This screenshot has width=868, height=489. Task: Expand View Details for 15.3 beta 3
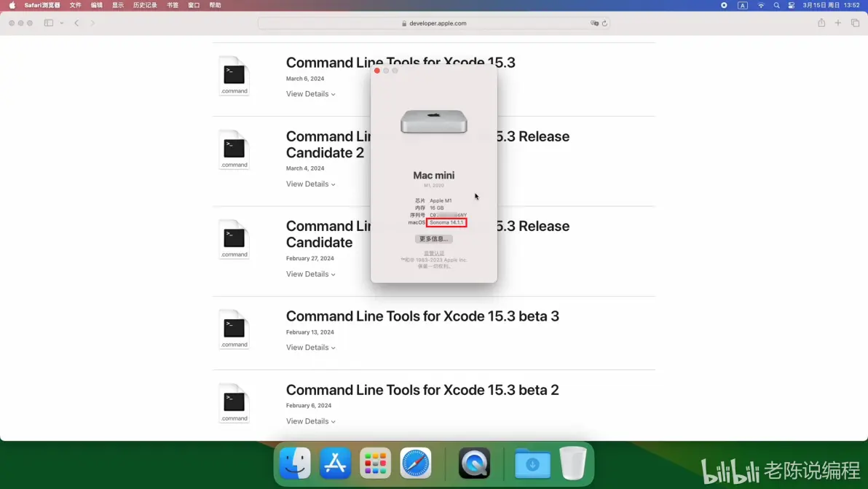click(310, 347)
